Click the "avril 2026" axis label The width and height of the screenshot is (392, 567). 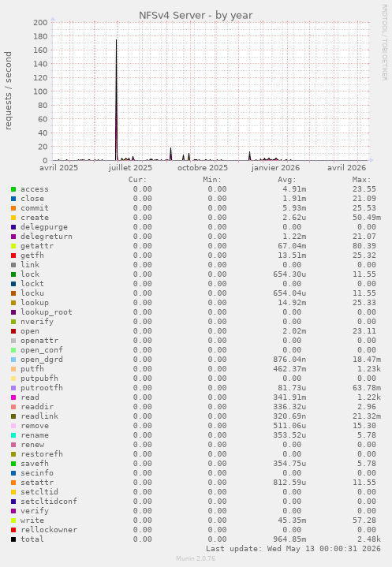(346, 168)
